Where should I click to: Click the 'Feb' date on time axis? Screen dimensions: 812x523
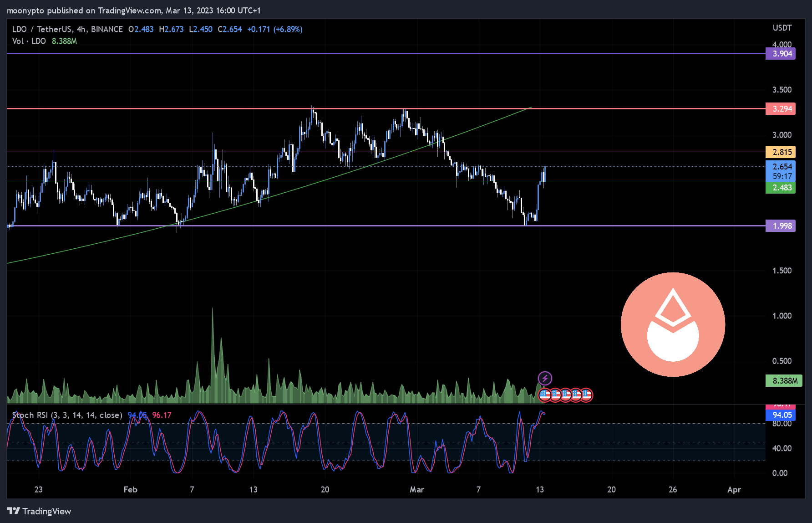click(130, 490)
